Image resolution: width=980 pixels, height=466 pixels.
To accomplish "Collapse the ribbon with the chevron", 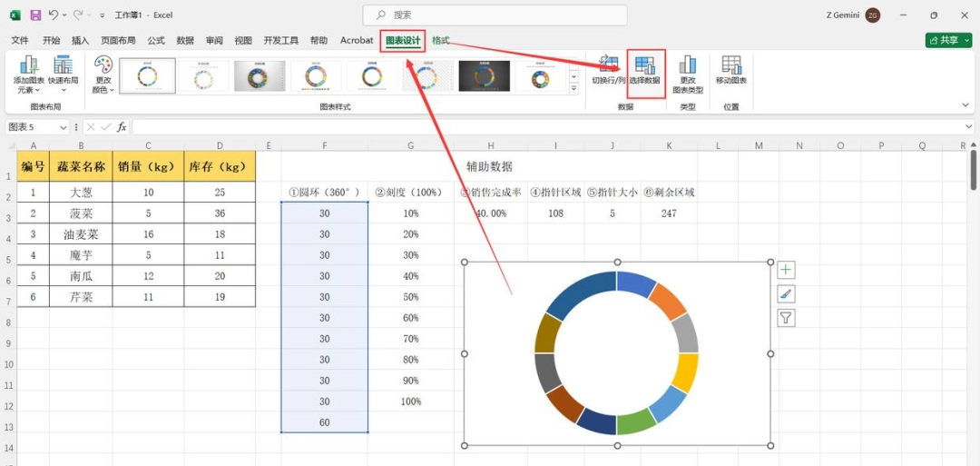I will click(967, 105).
